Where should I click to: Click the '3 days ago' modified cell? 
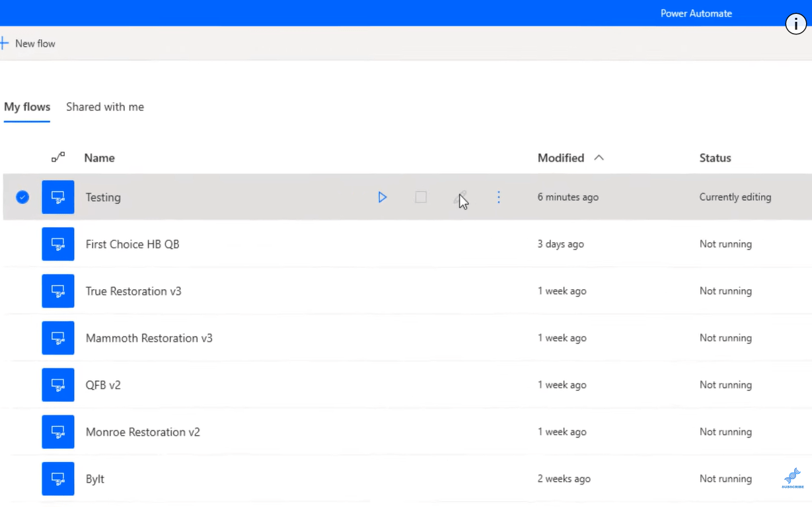561,244
